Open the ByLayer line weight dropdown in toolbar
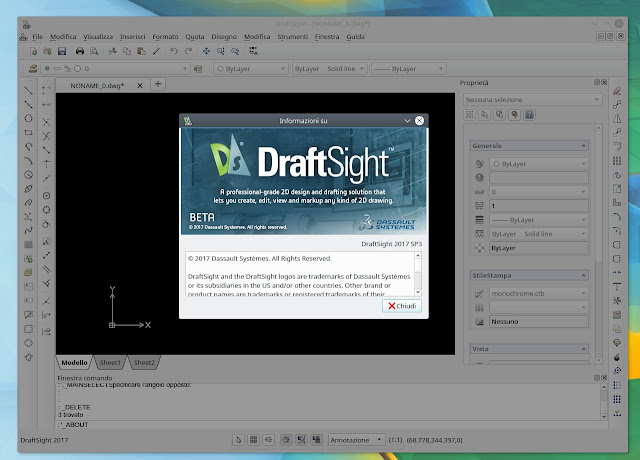This screenshot has width=640, height=460. (x=408, y=69)
